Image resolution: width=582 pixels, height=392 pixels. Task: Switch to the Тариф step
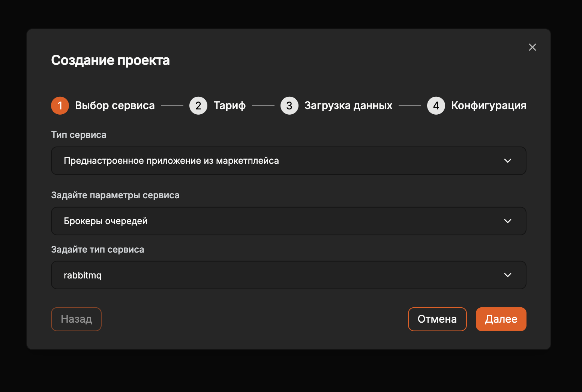tap(229, 106)
